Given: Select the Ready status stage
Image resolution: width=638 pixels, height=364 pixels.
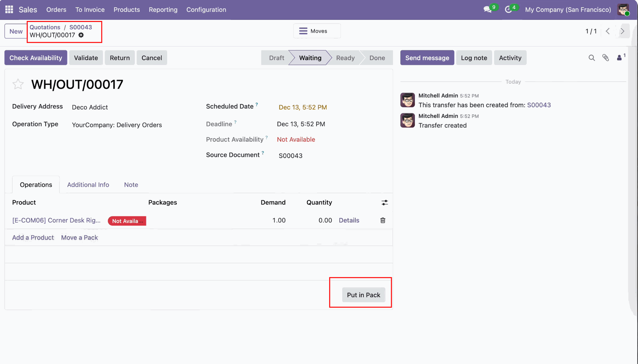Looking at the screenshot, I should (345, 58).
